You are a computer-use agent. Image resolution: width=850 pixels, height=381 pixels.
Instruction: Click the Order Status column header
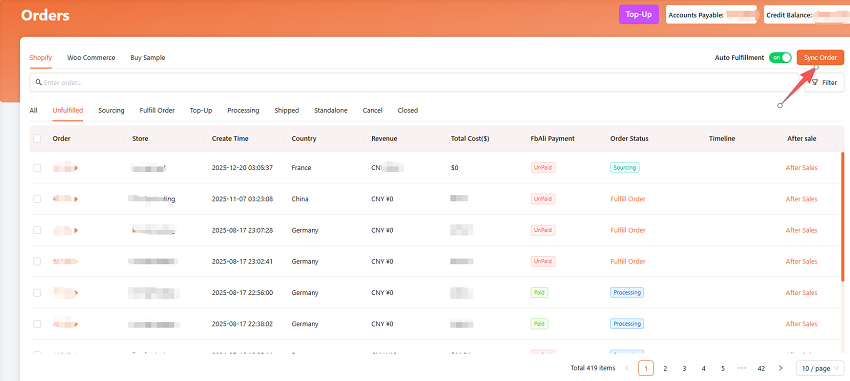coord(629,139)
